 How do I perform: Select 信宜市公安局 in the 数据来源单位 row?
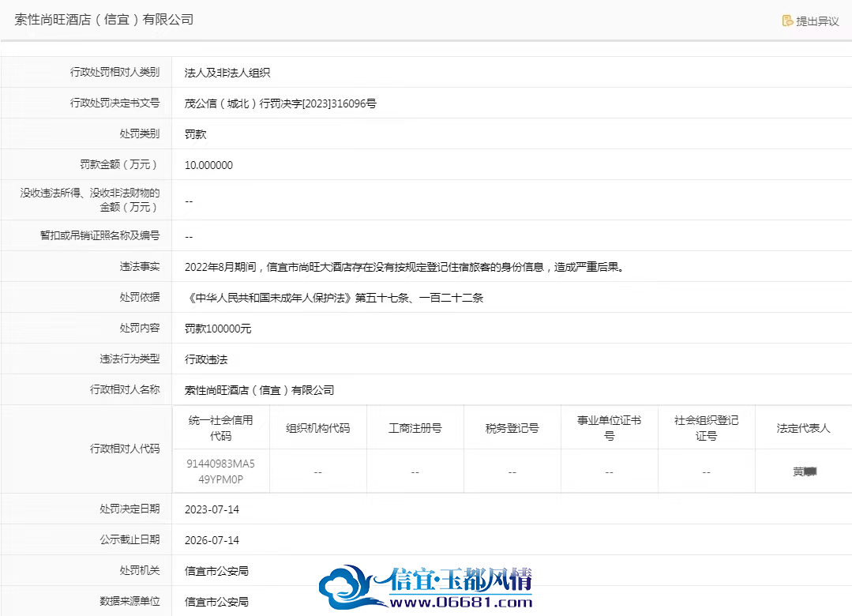[x=217, y=601]
